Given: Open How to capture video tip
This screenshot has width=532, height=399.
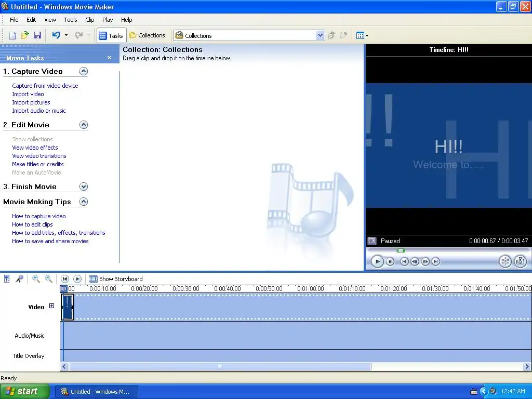Looking at the screenshot, I should [x=38, y=216].
